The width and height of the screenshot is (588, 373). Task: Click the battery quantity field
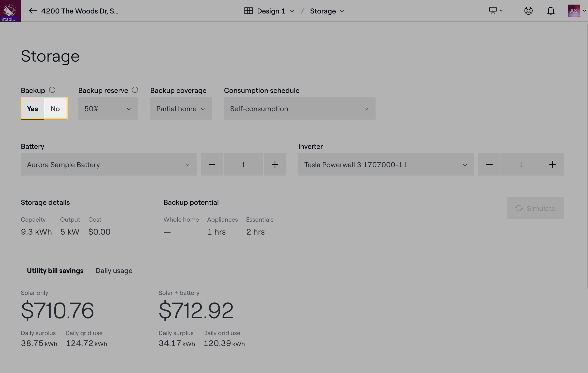pos(243,165)
